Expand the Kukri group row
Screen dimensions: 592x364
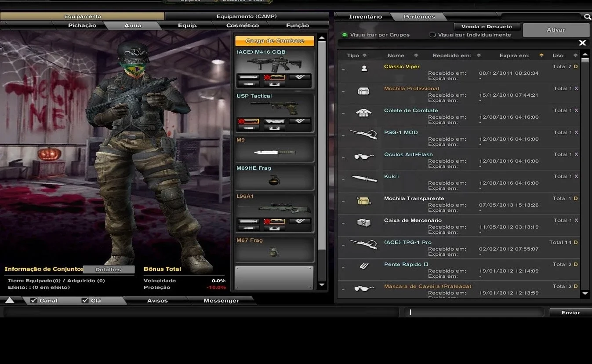[343, 179]
